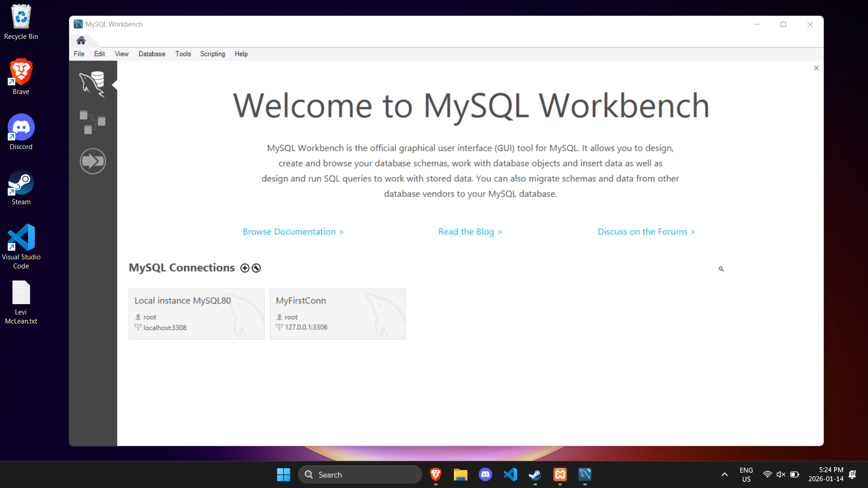Click Discuss on the Forums link
The height and width of the screenshot is (488, 868).
(646, 232)
